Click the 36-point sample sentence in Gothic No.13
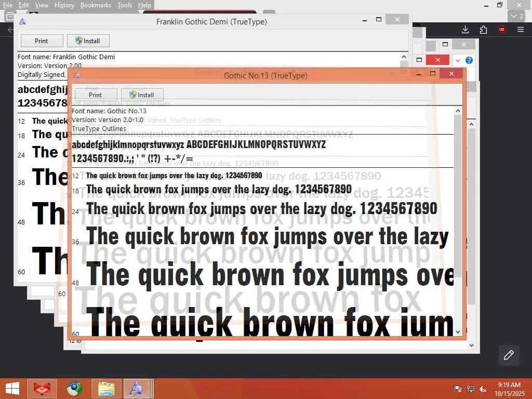 [x=268, y=236]
